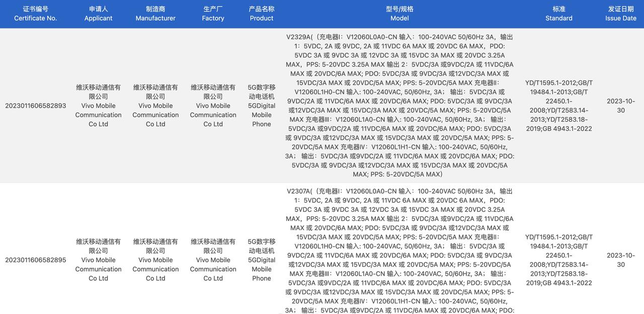The width and height of the screenshot is (644, 314).
Task: Click the Manufacturer column header
Action: click(x=155, y=14)
